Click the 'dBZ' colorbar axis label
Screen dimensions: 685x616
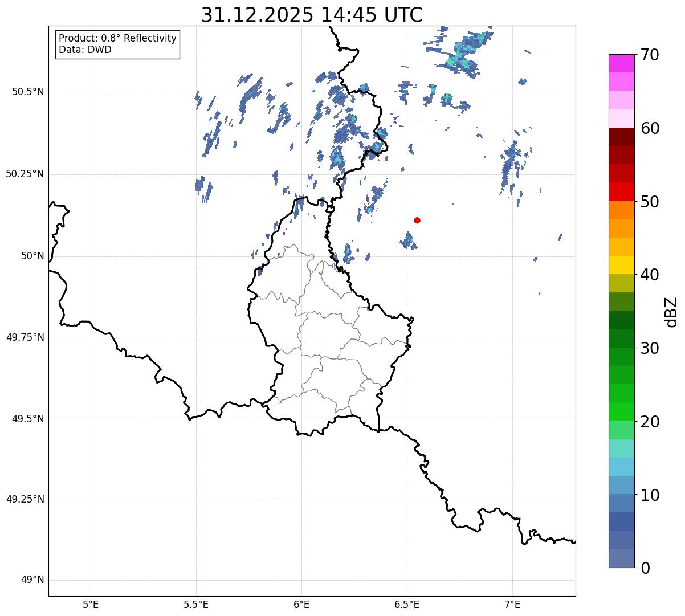point(671,311)
